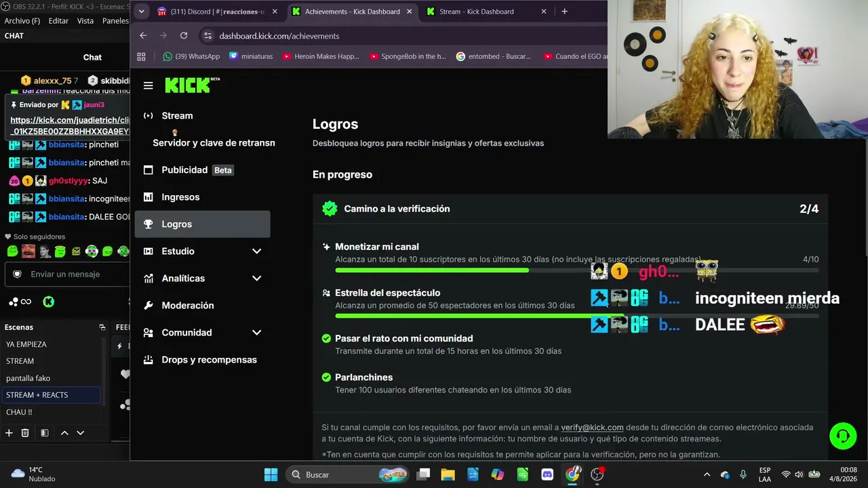
Task: Open scene filters in OBS
Action: pos(44,432)
